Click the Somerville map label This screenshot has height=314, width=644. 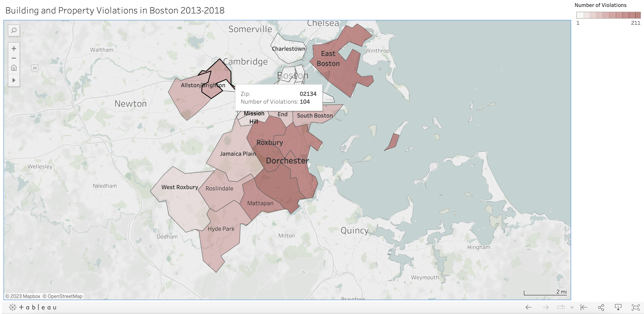tap(250, 29)
